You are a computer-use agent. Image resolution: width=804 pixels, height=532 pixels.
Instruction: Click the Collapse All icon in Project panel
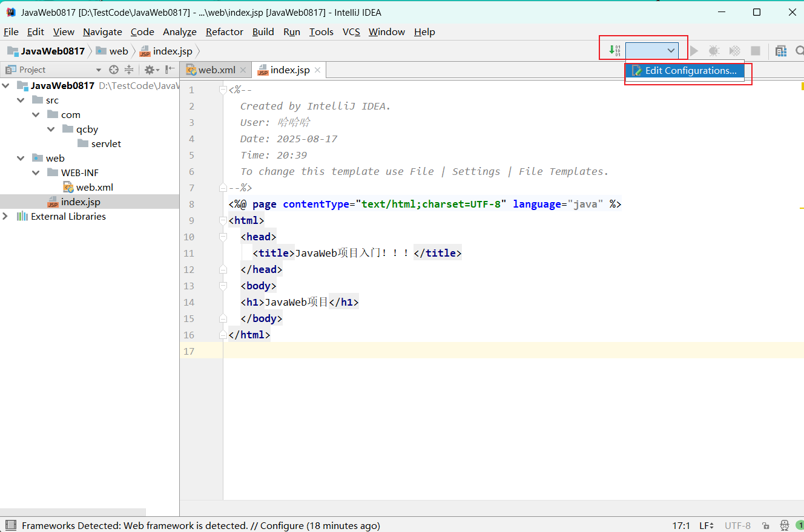tap(128, 70)
